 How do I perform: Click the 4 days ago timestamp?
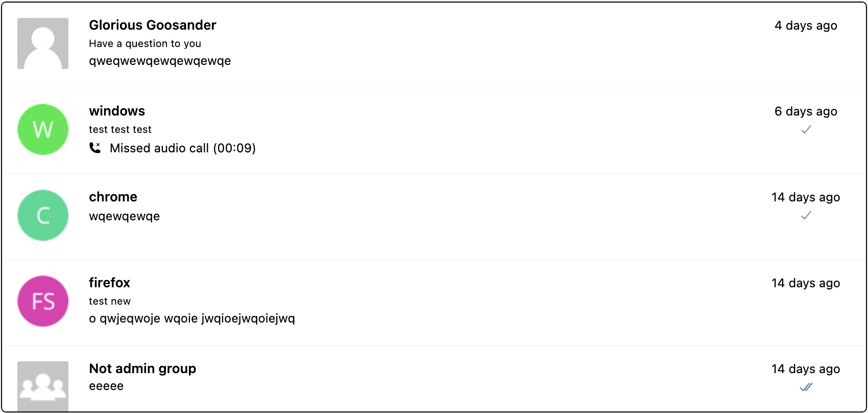pyautogui.click(x=806, y=26)
